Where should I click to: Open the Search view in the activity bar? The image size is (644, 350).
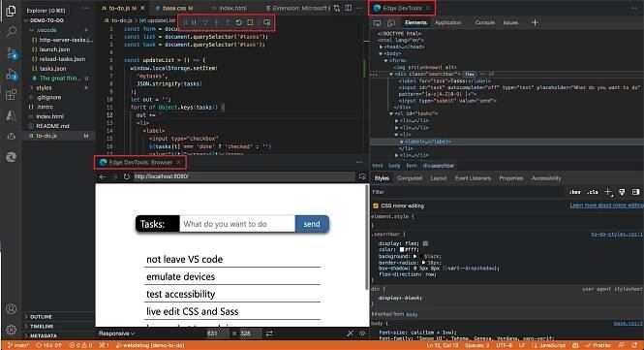pos(11,32)
